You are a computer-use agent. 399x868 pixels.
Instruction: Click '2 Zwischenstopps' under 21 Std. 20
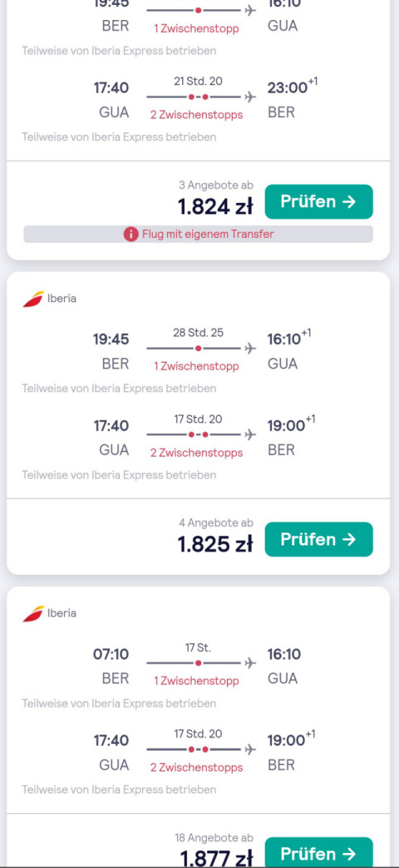click(x=196, y=115)
